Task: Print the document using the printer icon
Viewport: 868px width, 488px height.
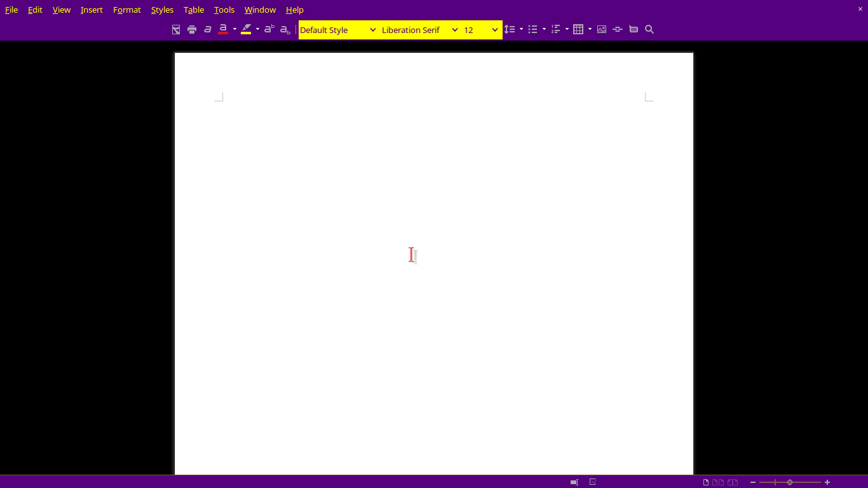Action: point(192,29)
